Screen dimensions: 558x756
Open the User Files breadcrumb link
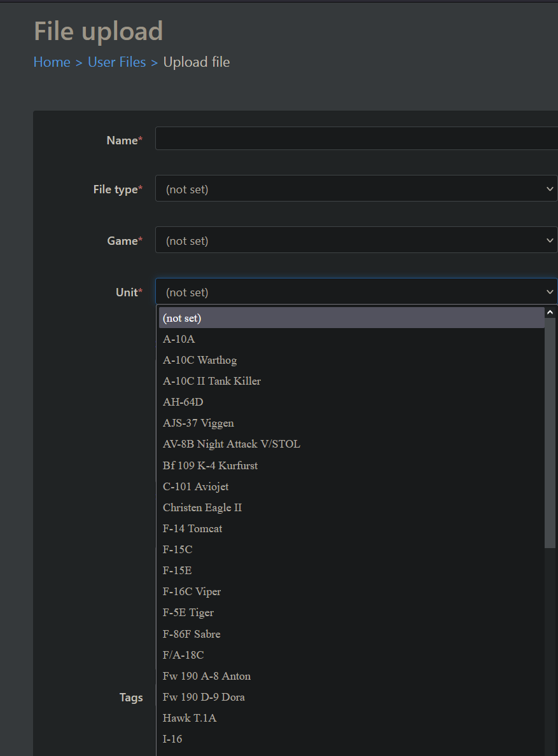pos(116,62)
